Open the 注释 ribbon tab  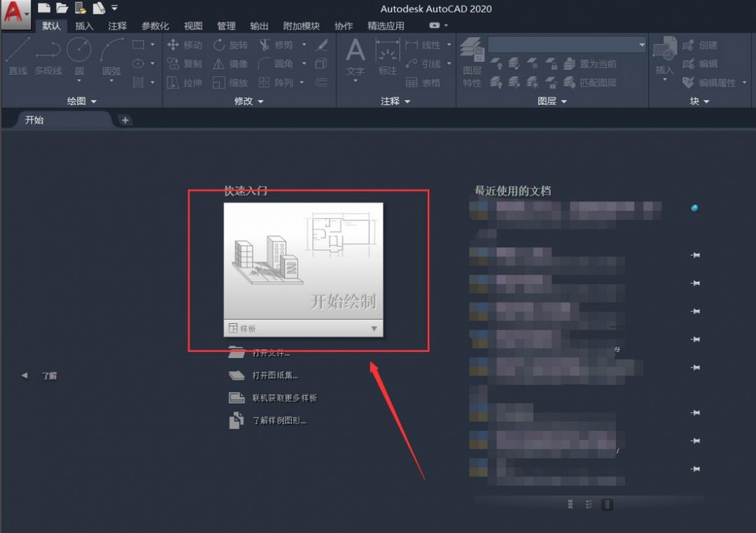point(117,26)
